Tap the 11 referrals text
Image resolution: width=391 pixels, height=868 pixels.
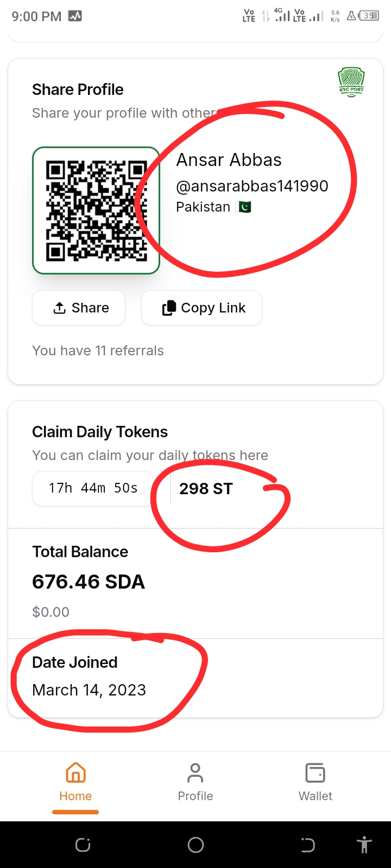coord(98,350)
